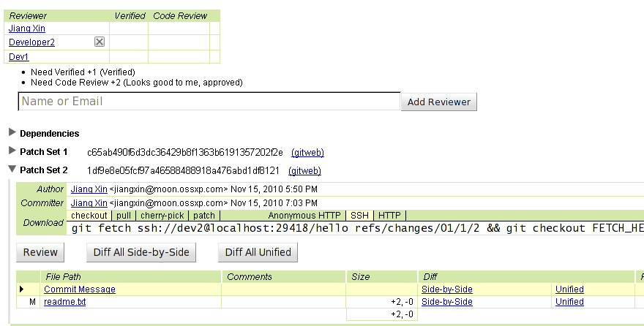Open Diff All Side-by-Side

point(141,252)
